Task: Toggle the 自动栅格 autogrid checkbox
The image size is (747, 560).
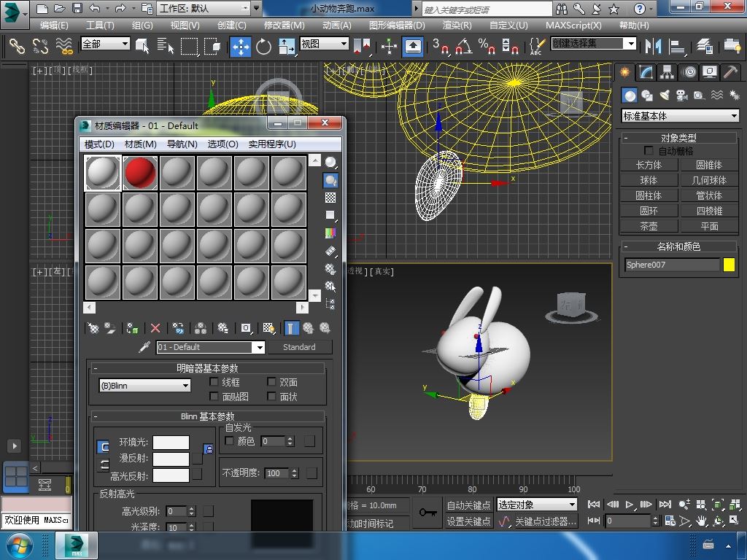Action: 649,151
